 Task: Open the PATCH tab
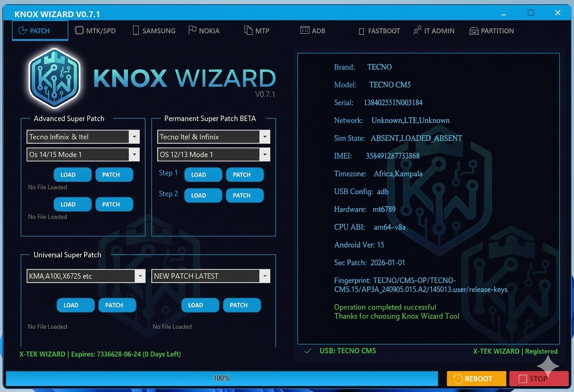coord(40,31)
